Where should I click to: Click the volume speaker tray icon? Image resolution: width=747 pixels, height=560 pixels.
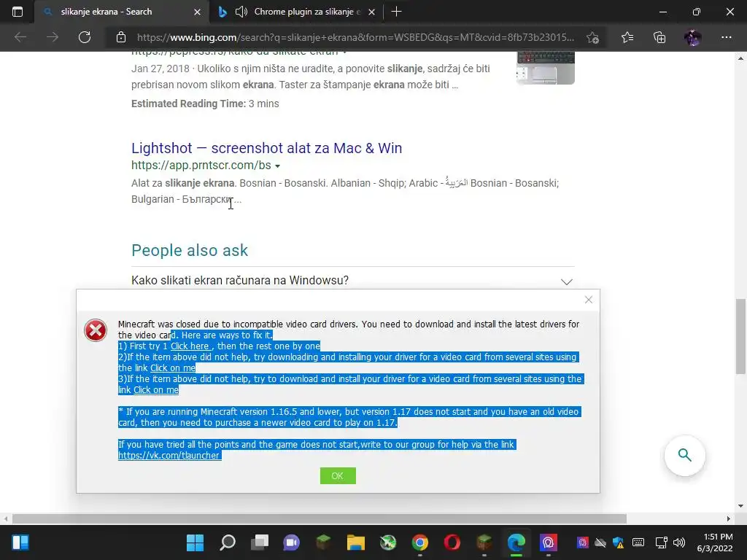coord(679,542)
